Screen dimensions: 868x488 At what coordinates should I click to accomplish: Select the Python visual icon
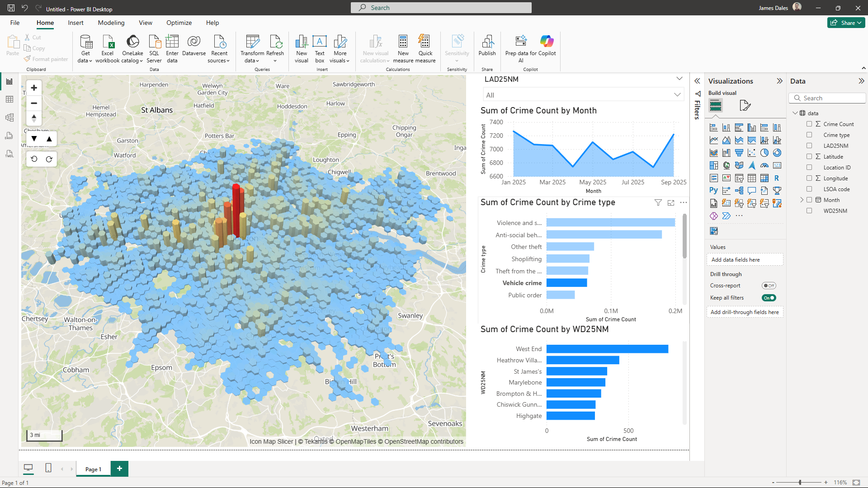click(x=713, y=191)
